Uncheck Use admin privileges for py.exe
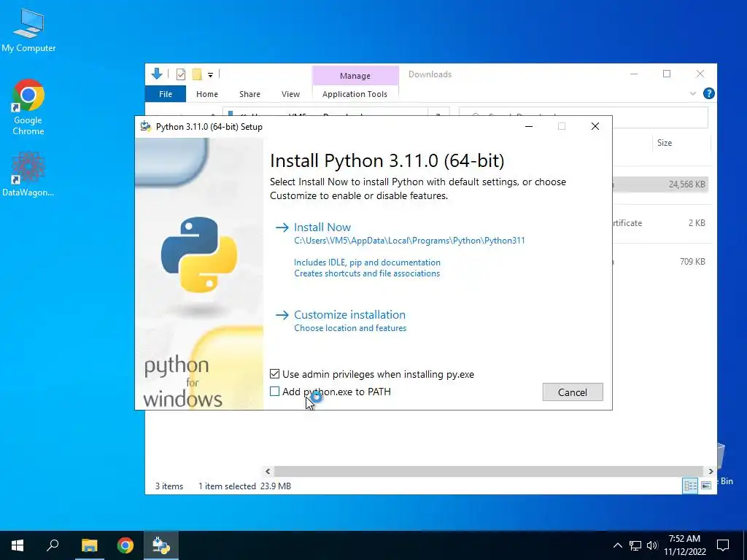Viewport: 747px width, 560px height. (274, 374)
